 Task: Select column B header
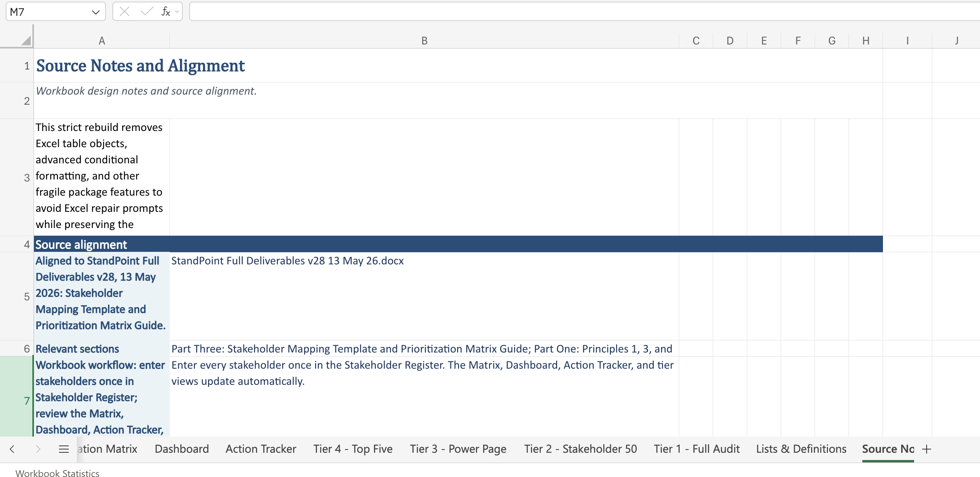[424, 40]
